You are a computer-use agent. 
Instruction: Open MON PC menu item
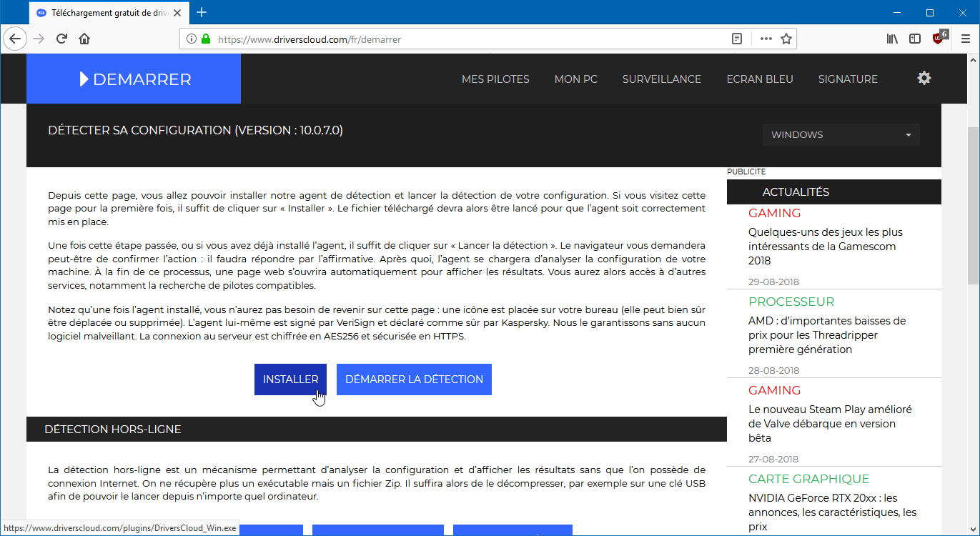(x=576, y=79)
